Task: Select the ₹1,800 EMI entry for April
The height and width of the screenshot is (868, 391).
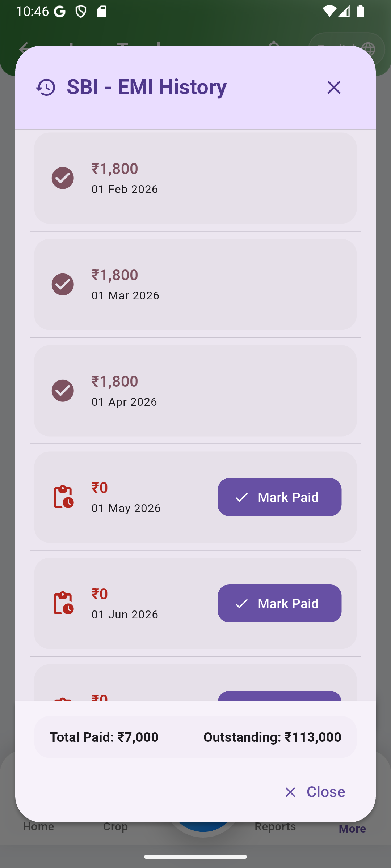Action: [195, 391]
